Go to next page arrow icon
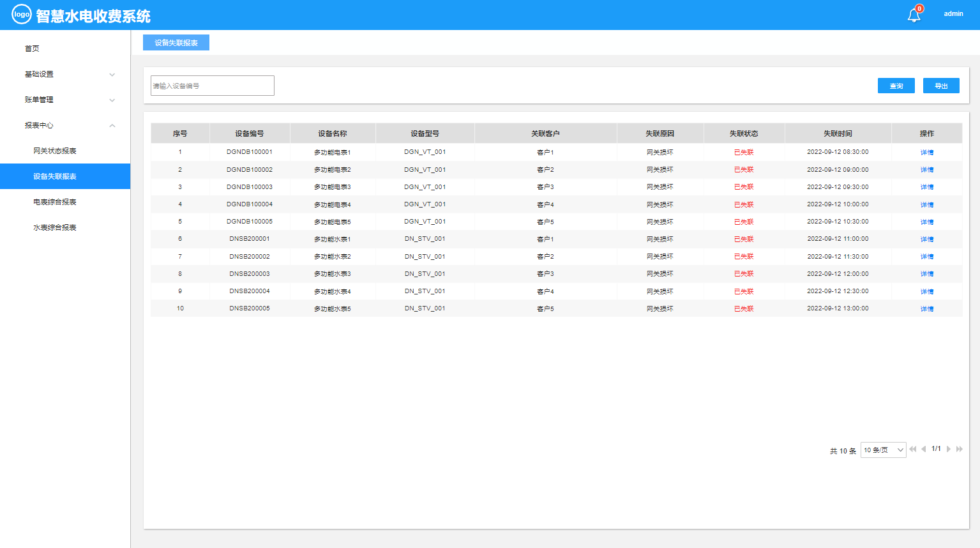The height and width of the screenshot is (548, 980). (x=949, y=449)
